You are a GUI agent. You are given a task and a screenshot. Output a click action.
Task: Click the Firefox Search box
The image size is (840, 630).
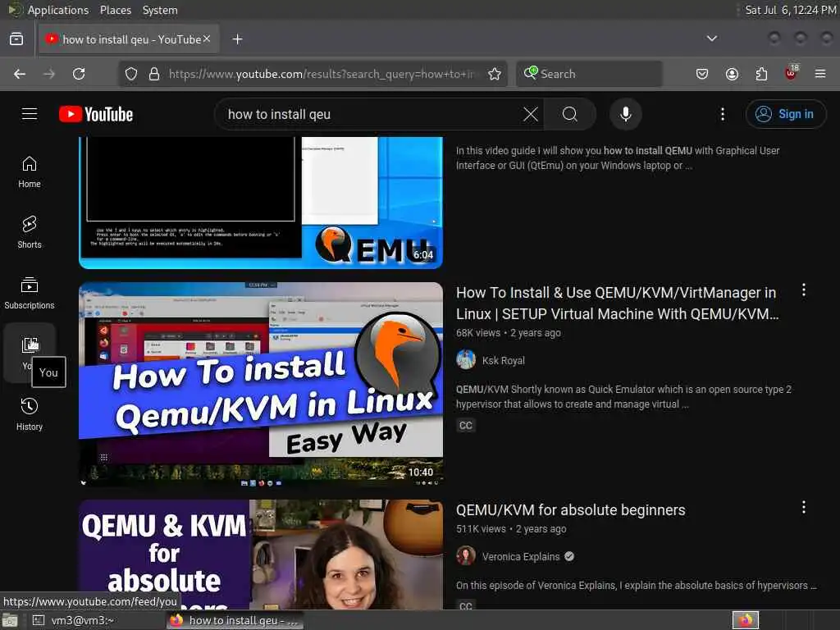tap(589, 74)
